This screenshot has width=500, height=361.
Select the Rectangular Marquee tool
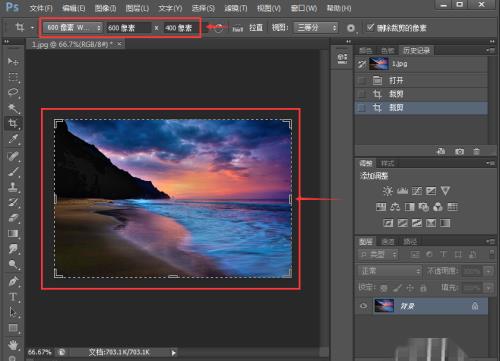13,77
